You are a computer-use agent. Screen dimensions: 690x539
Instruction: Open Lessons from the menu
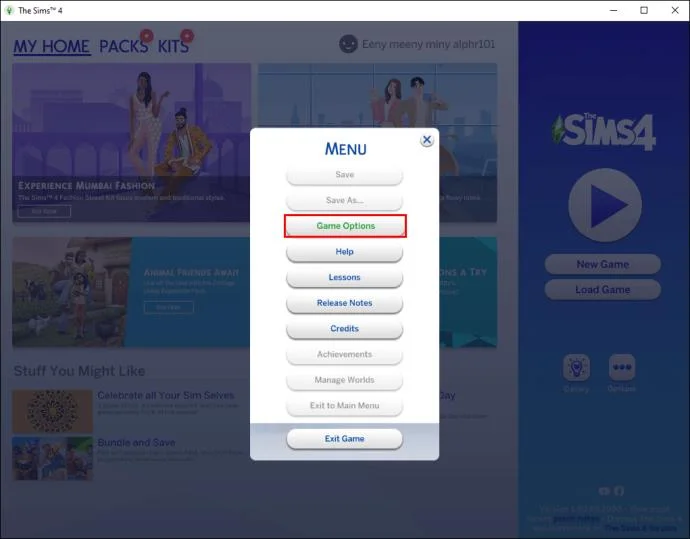tap(345, 277)
